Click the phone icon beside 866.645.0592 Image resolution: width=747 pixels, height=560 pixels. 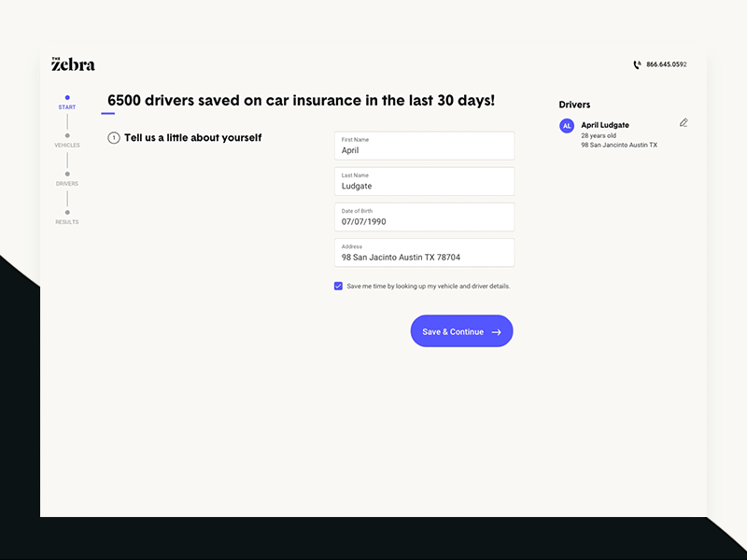coord(637,64)
